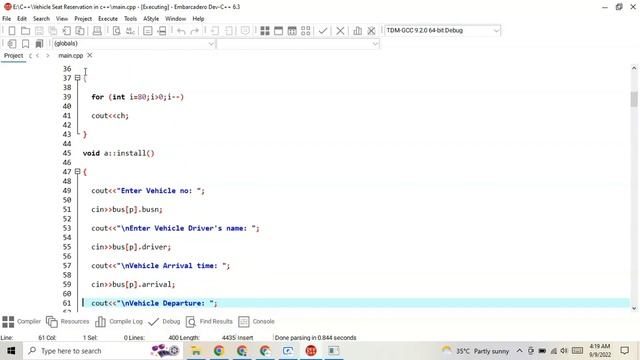Click the Undo arrow icon
This screenshot has height=360, width=640.
181,31
